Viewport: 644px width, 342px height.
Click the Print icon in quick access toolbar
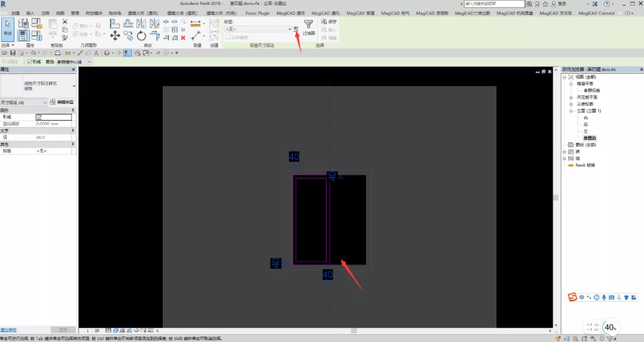[58, 53]
